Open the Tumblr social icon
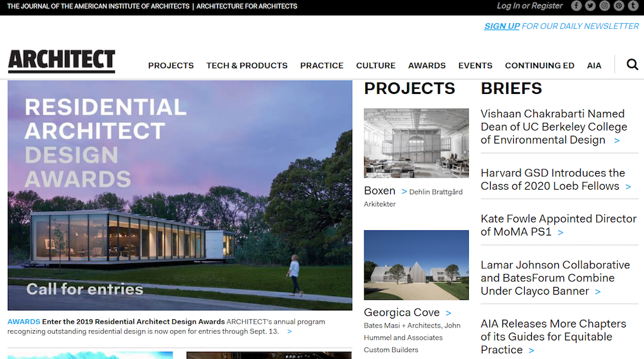The image size is (644, 359). 633,6
